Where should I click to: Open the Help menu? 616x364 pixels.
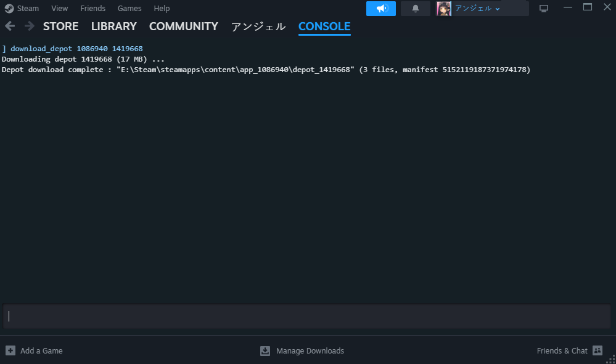(162, 8)
